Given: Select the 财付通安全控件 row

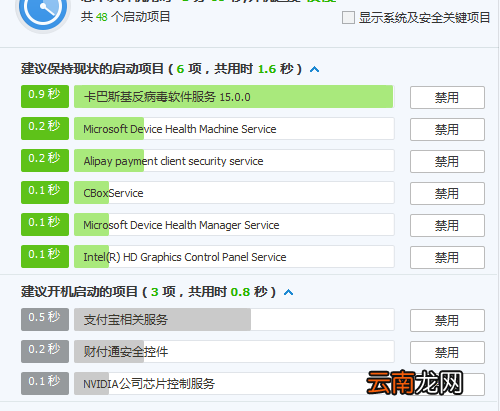Looking at the screenshot, I should click(234, 352).
